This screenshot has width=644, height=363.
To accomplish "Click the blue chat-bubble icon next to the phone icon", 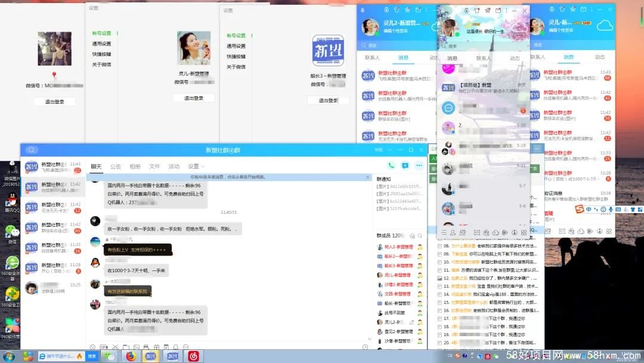I will coord(405,165).
